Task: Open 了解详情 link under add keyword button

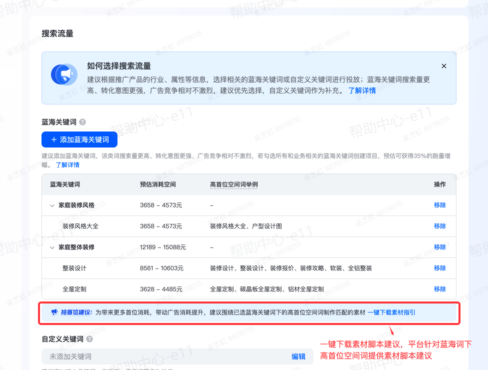Action: point(67,165)
